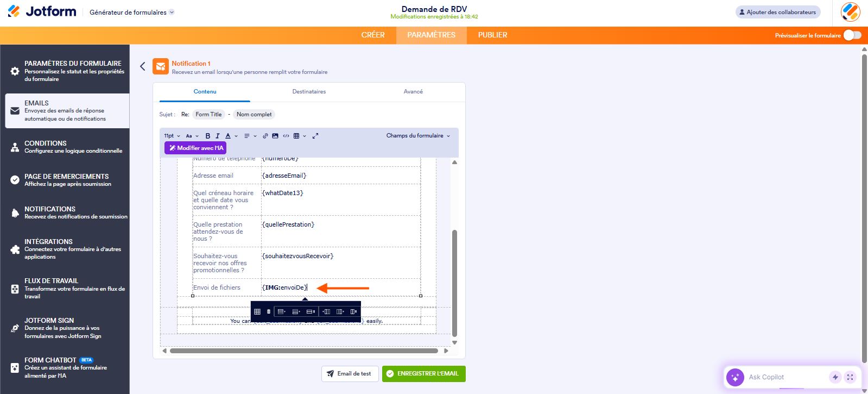
Task: Expand editor to fullscreen
Action: (x=315, y=136)
